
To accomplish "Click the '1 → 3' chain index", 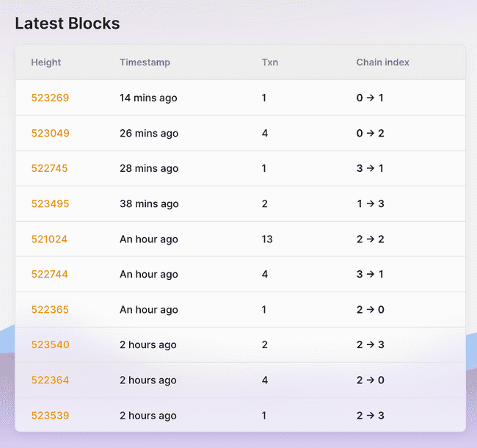I will (x=370, y=203).
